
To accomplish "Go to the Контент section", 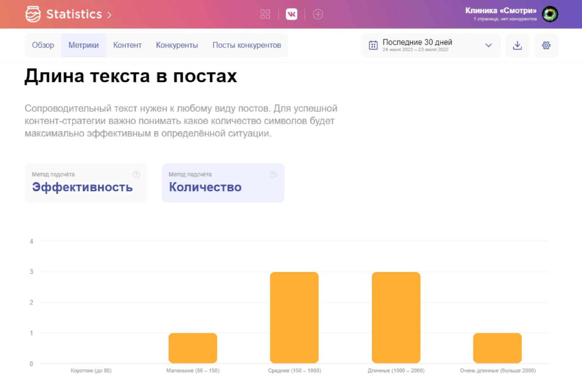I will click(127, 45).
